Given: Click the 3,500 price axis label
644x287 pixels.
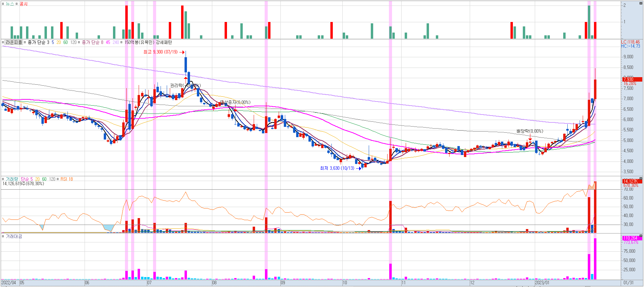Looking at the screenshot, I should click(x=628, y=171).
